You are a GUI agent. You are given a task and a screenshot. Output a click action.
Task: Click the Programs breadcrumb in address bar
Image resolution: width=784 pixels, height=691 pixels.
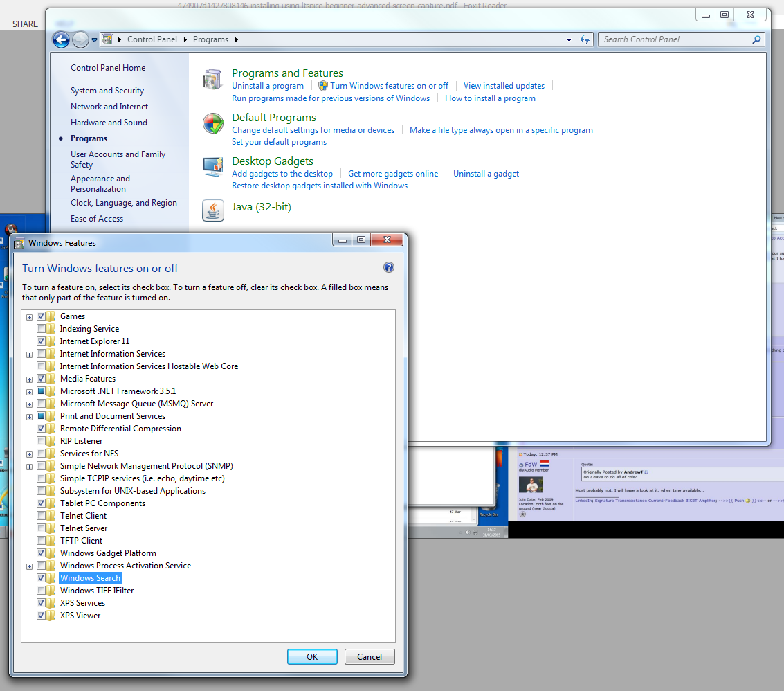210,39
